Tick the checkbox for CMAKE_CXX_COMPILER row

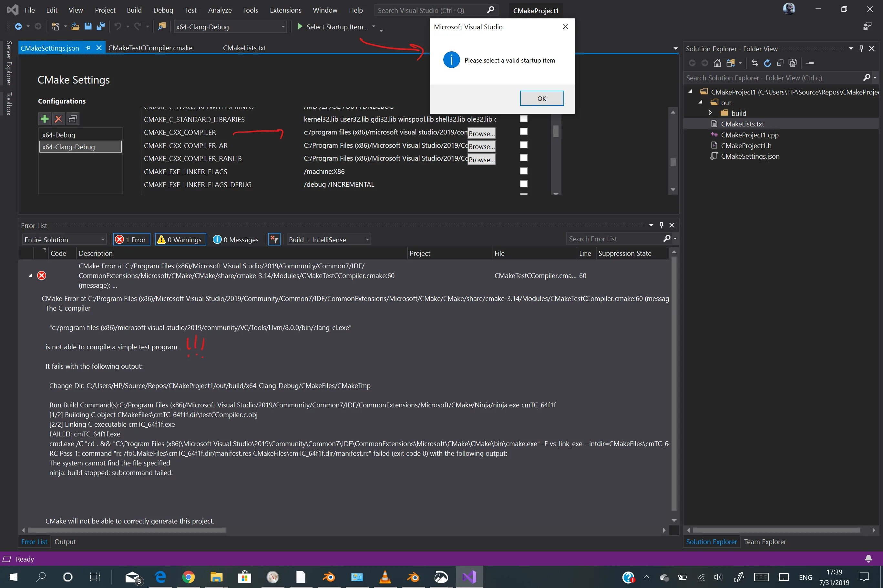523,132
